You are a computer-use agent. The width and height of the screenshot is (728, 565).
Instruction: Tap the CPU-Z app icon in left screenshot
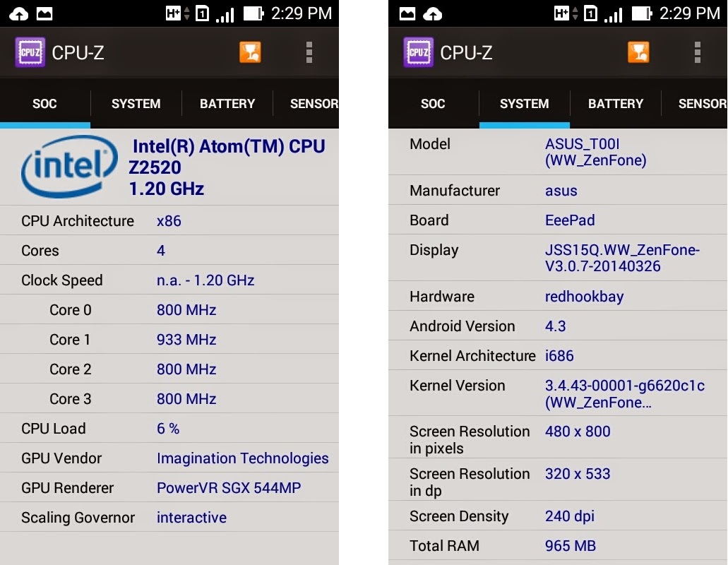[x=30, y=52]
